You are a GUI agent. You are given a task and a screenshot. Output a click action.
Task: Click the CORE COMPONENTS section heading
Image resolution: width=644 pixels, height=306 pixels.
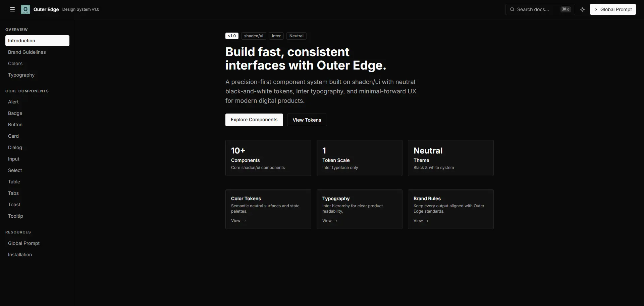click(27, 91)
